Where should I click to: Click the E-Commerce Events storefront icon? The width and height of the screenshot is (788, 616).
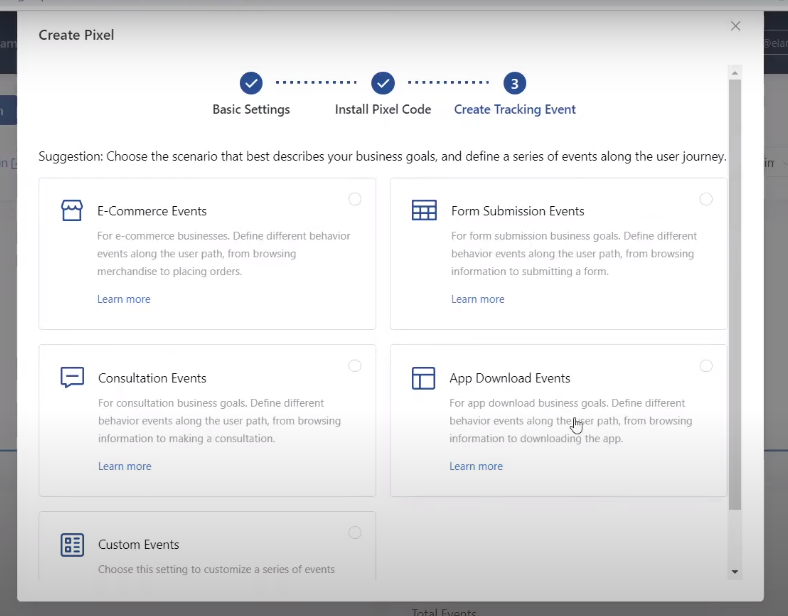[72, 211]
